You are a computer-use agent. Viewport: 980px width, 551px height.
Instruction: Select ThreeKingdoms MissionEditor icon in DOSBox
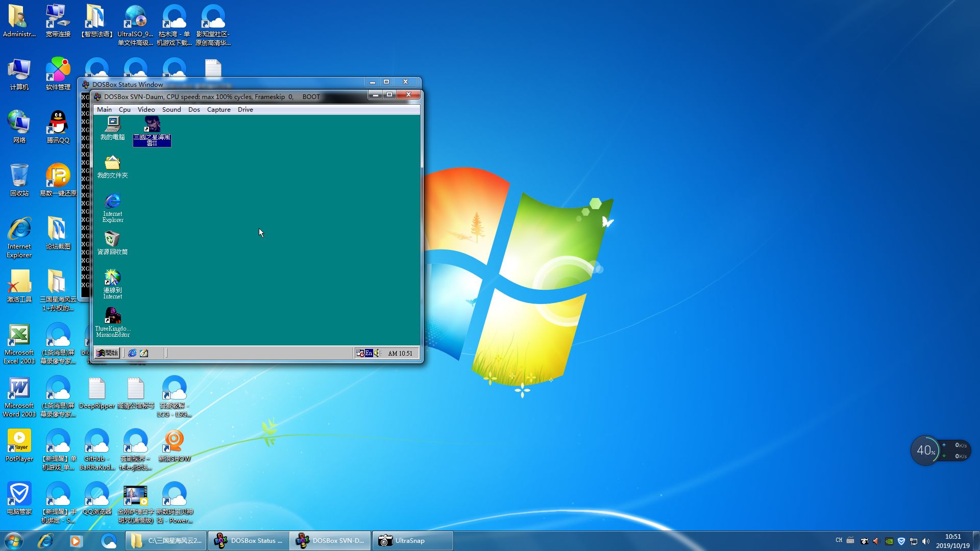(112, 322)
